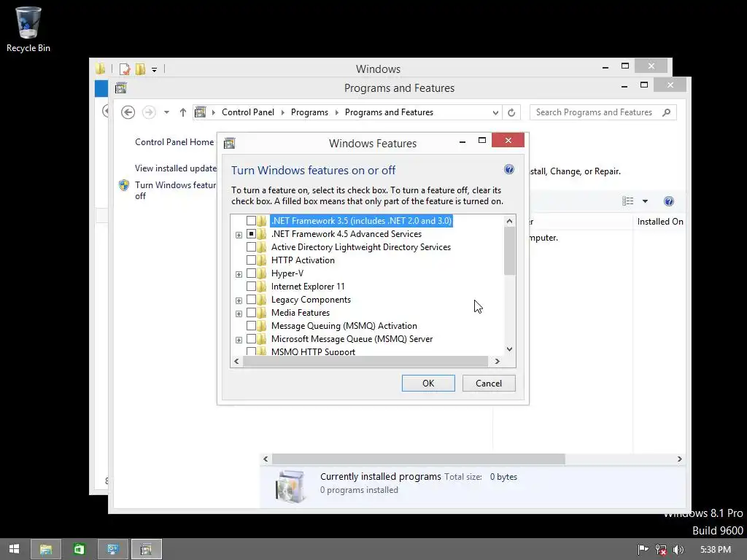Enable the Hyper-V checkbox

251,273
